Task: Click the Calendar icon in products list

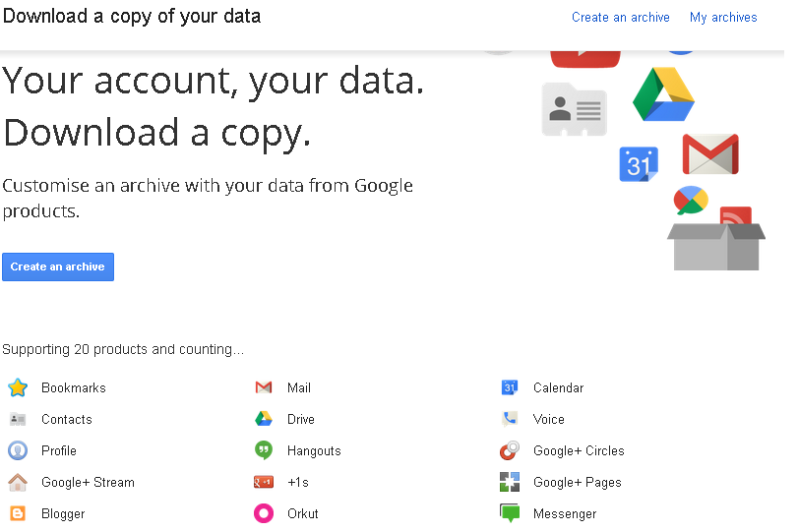Action: (x=510, y=387)
